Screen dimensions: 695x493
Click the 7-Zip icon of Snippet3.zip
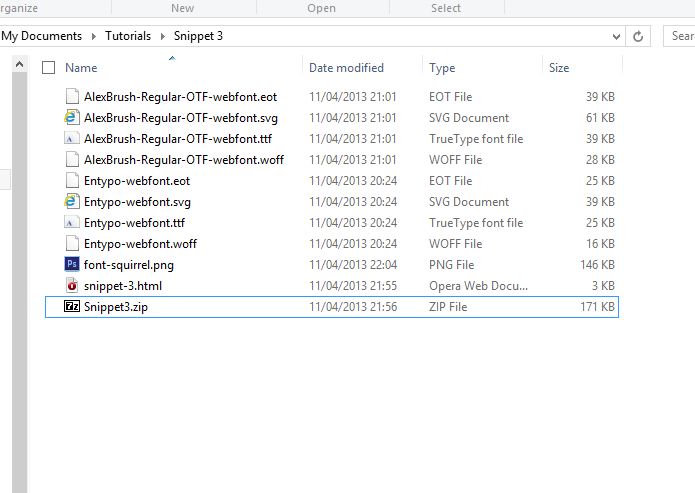(x=72, y=306)
